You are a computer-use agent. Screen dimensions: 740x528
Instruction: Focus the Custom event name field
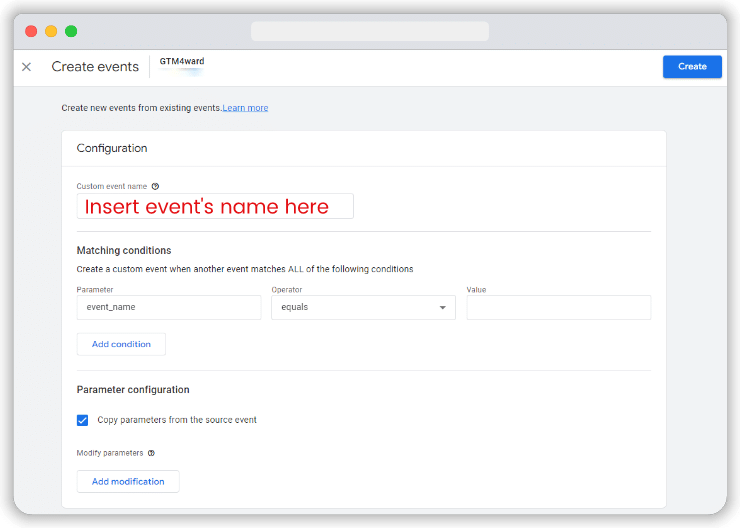[215, 206]
